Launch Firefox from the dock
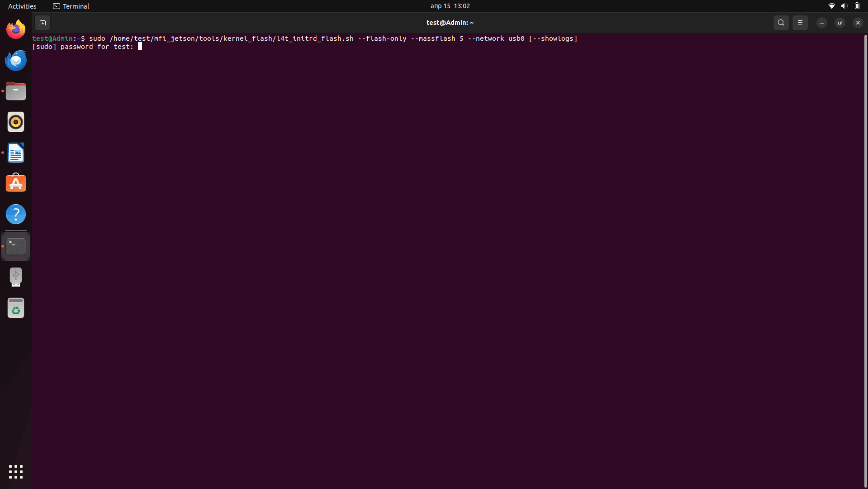This screenshot has width=868, height=489. point(16,29)
